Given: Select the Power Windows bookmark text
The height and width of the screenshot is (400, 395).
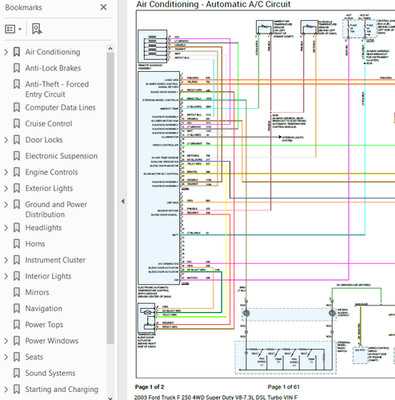Looking at the screenshot, I should 52,341.
